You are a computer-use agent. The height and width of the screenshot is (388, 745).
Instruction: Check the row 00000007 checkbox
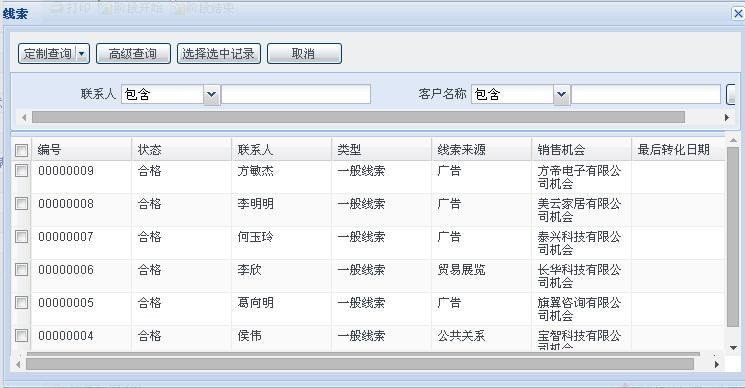21,237
